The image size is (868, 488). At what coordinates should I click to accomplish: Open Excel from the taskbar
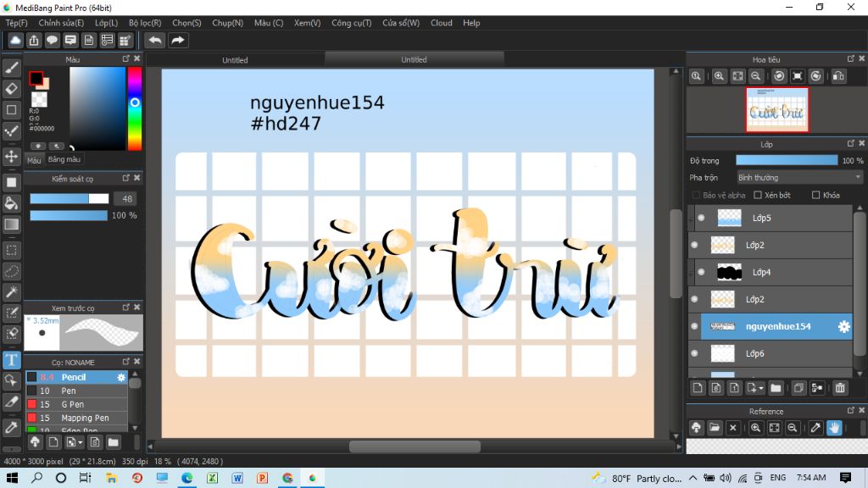212,478
